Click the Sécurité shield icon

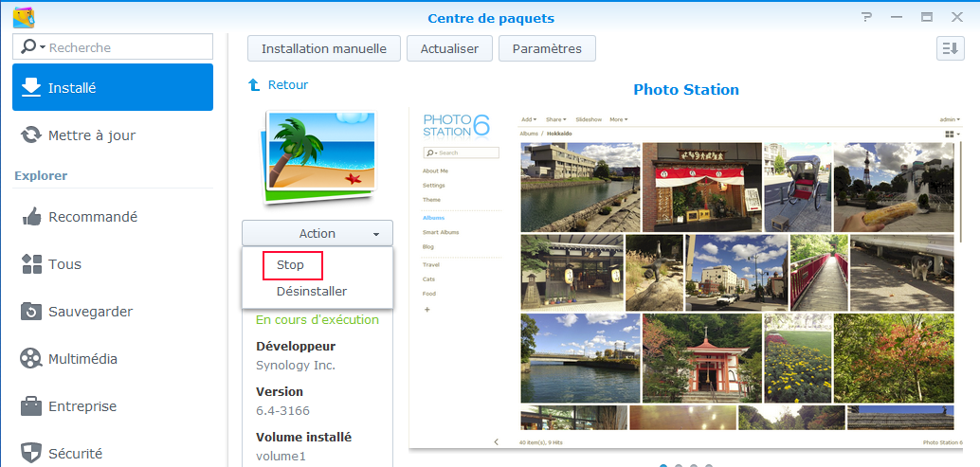click(31, 454)
